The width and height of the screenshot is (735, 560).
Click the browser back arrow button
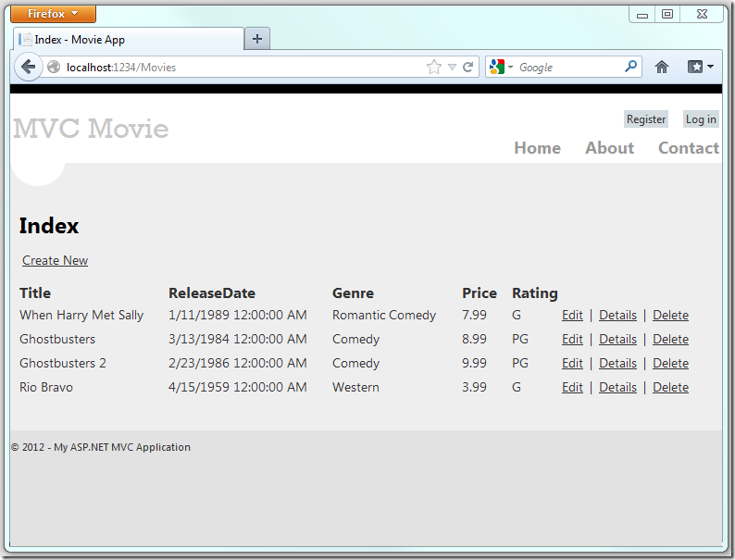tap(28, 67)
